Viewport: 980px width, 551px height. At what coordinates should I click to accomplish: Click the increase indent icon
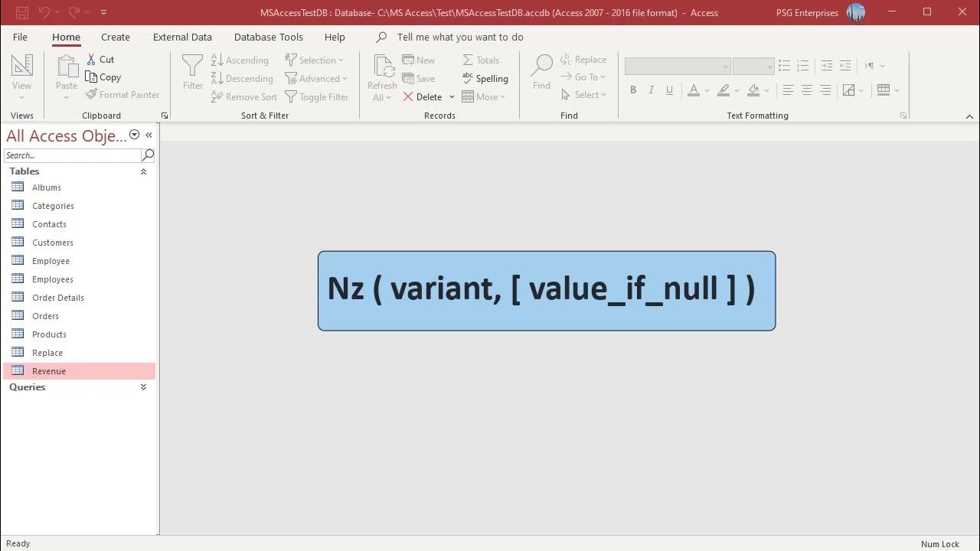(x=827, y=66)
